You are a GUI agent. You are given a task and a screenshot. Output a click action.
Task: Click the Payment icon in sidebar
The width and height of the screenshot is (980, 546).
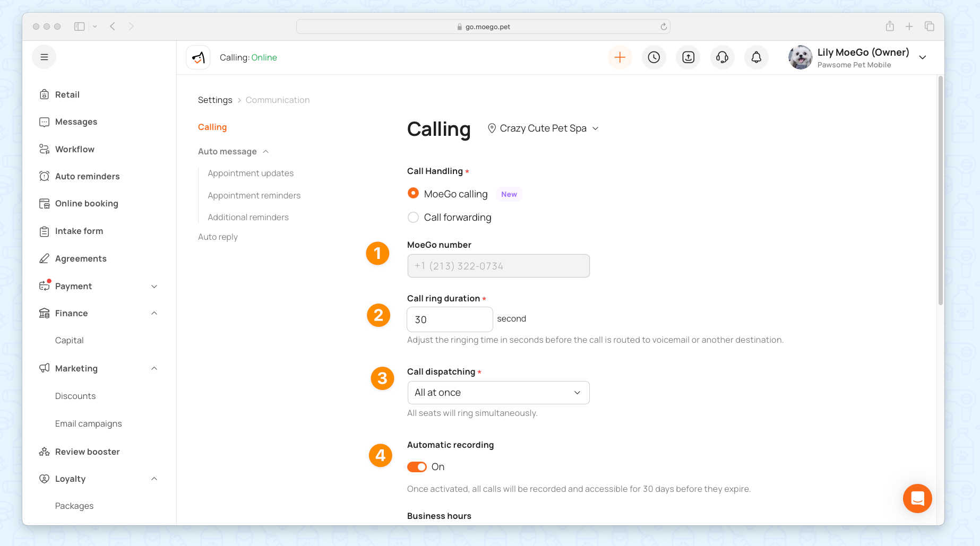[x=45, y=286]
